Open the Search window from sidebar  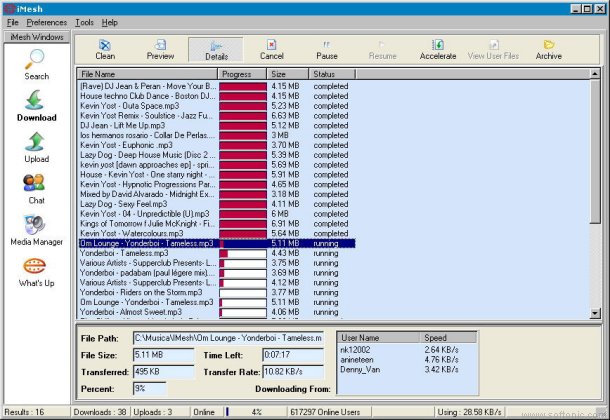(x=37, y=65)
